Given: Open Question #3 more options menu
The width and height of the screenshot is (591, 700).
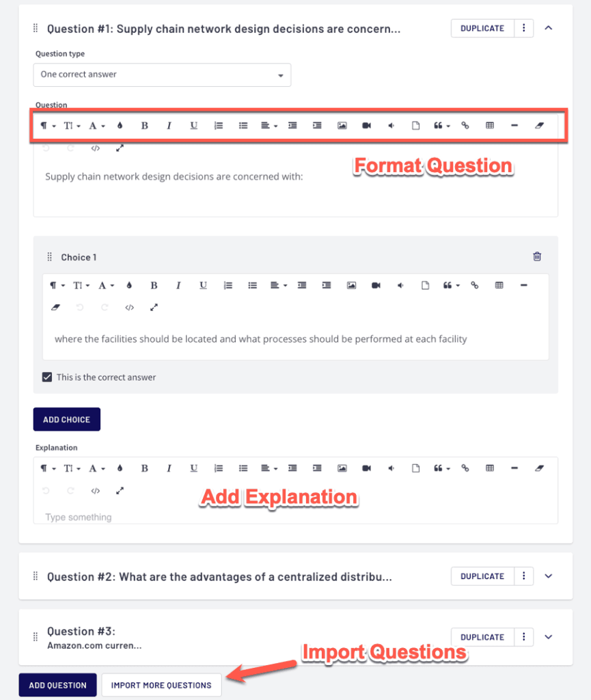Looking at the screenshot, I should click(x=523, y=637).
